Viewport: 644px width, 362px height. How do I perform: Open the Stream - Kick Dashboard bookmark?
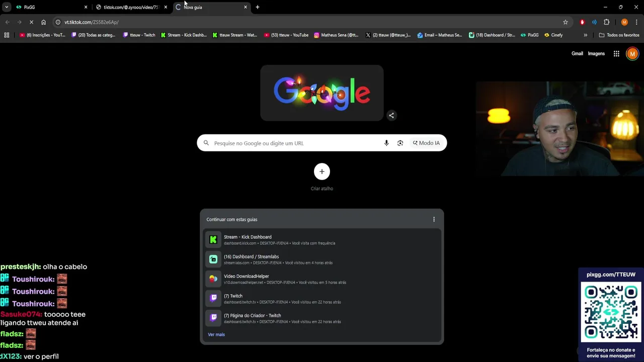[184, 35]
